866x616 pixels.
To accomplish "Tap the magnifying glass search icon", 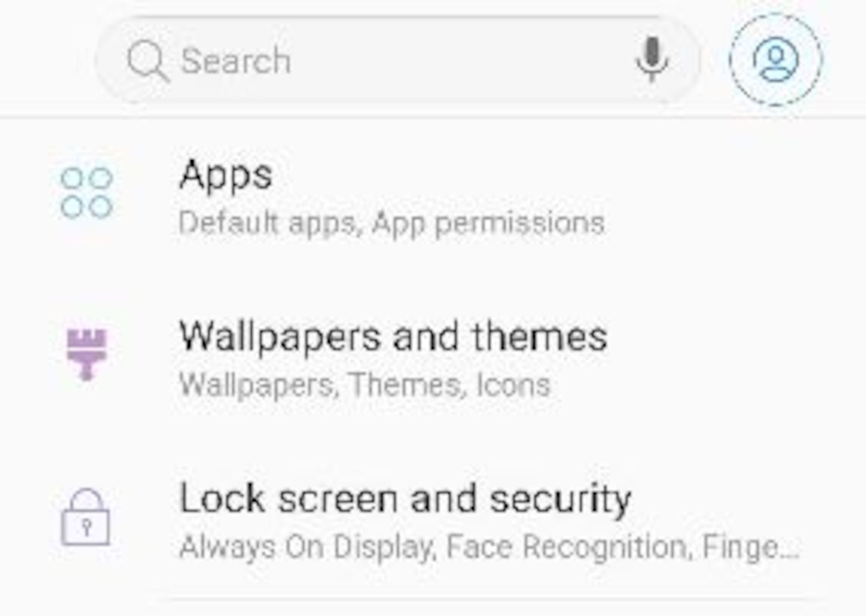I will click(x=147, y=61).
